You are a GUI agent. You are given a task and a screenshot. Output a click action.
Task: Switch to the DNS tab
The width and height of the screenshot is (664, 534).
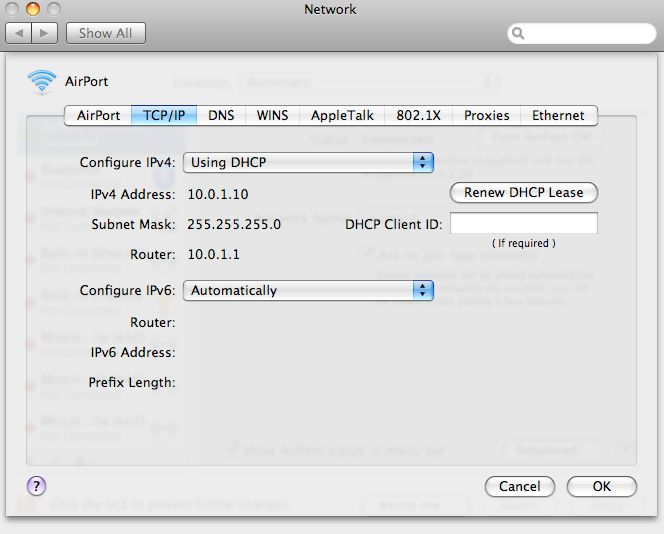(x=221, y=115)
